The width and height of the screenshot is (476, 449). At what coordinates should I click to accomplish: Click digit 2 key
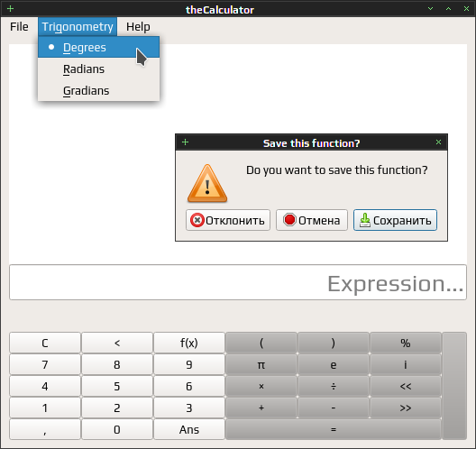pyautogui.click(x=117, y=408)
